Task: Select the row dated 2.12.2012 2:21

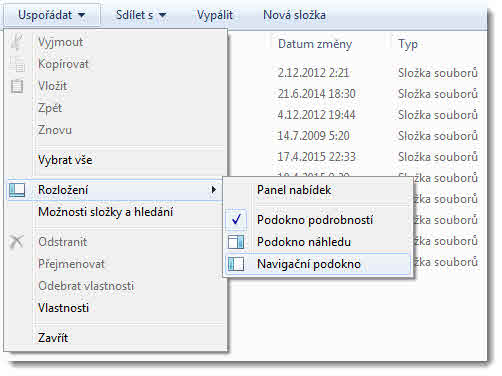Action: point(313,73)
